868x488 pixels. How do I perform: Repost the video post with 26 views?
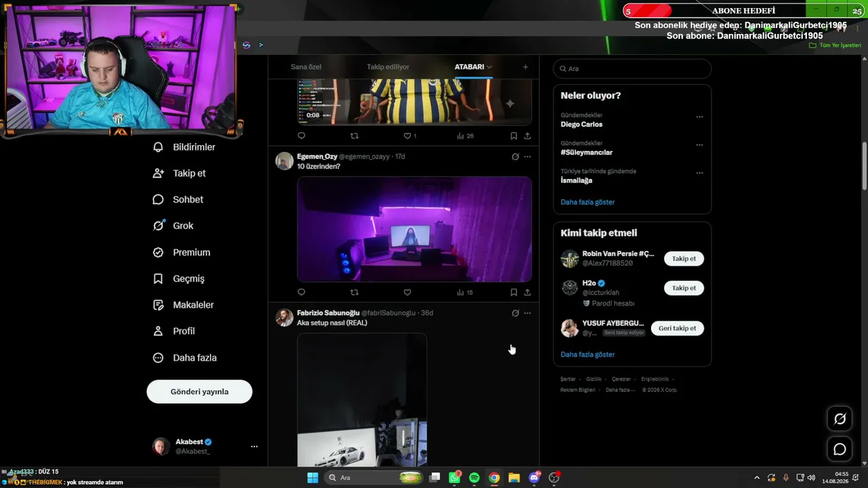tap(354, 136)
